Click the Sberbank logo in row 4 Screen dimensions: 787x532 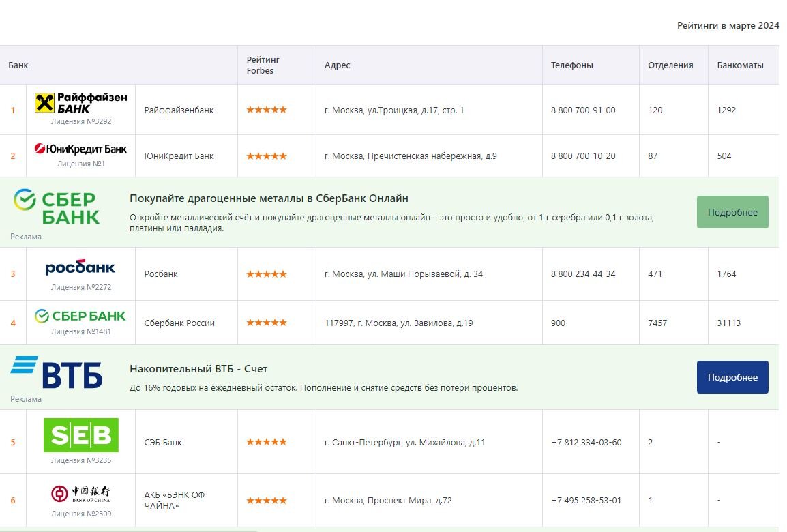pos(80,316)
